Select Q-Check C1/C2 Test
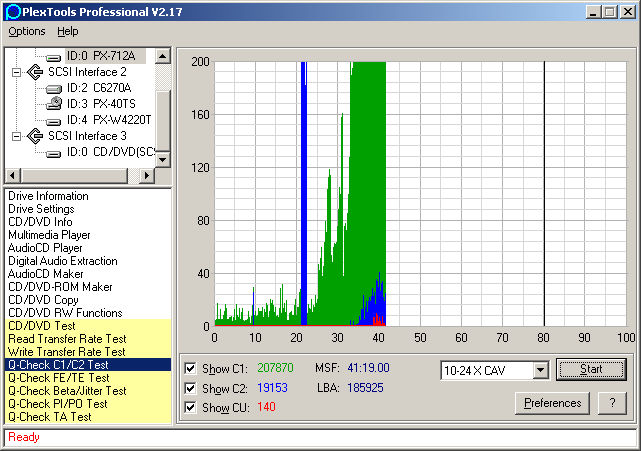This screenshot has width=641, height=451. coord(88,365)
